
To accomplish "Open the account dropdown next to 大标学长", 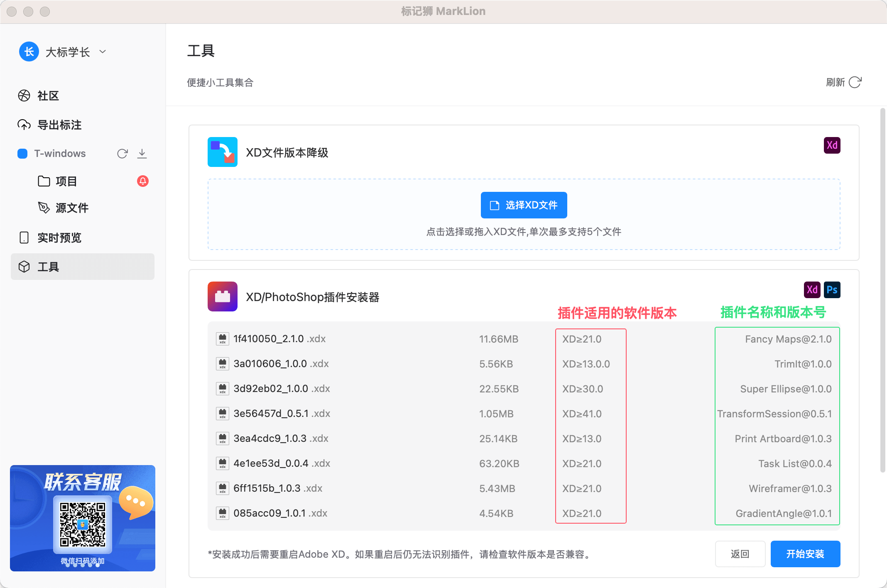I will [103, 51].
